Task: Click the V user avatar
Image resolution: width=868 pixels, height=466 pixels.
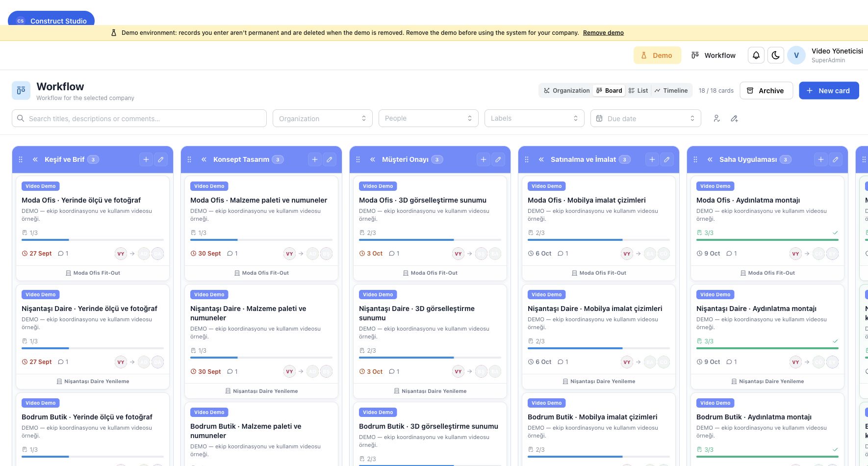Action: pyautogui.click(x=796, y=55)
